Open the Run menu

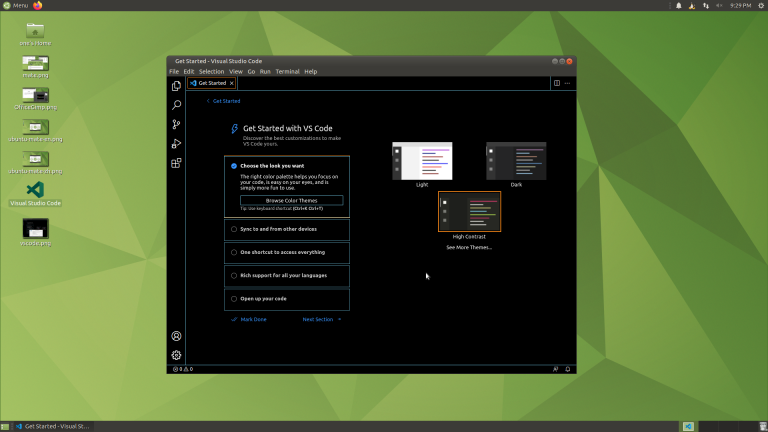tap(265, 72)
